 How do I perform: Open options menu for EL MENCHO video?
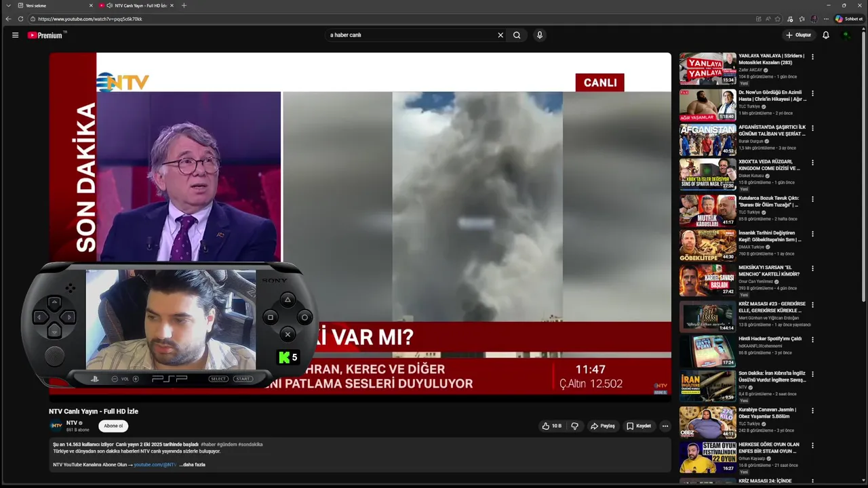pos(812,269)
